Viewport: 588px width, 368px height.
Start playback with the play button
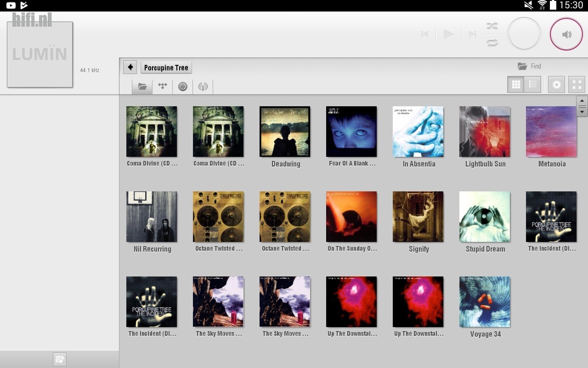tap(448, 34)
